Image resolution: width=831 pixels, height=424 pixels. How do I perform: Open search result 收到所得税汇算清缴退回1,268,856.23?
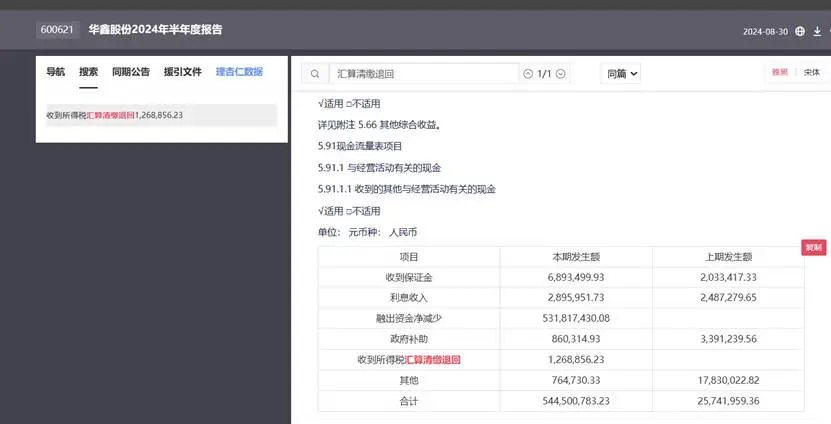162,115
